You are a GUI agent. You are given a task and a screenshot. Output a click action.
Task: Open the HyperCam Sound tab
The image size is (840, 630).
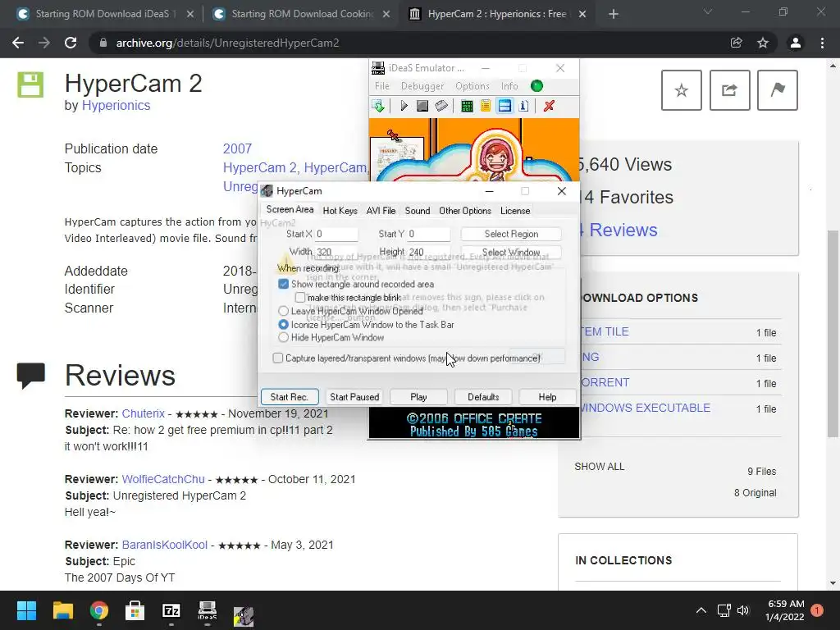(x=418, y=211)
